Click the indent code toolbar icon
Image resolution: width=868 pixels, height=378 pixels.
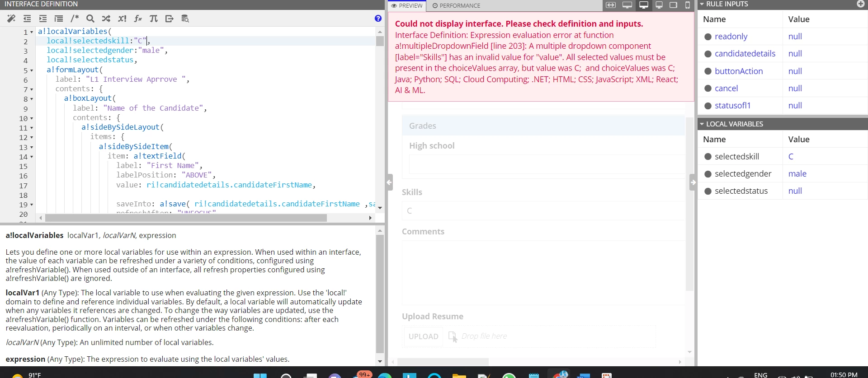click(43, 19)
